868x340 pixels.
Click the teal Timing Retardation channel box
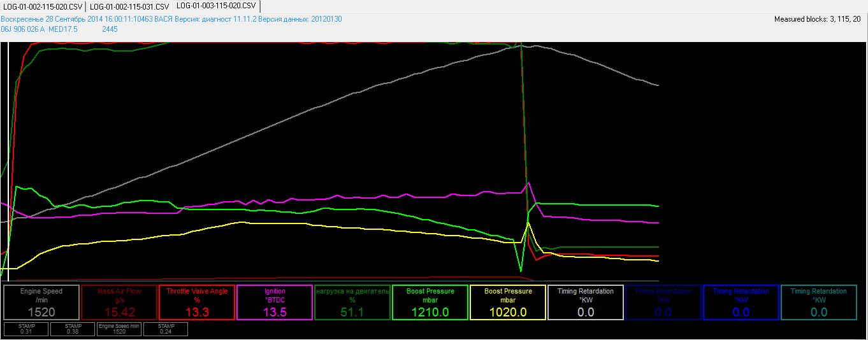click(819, 302)
